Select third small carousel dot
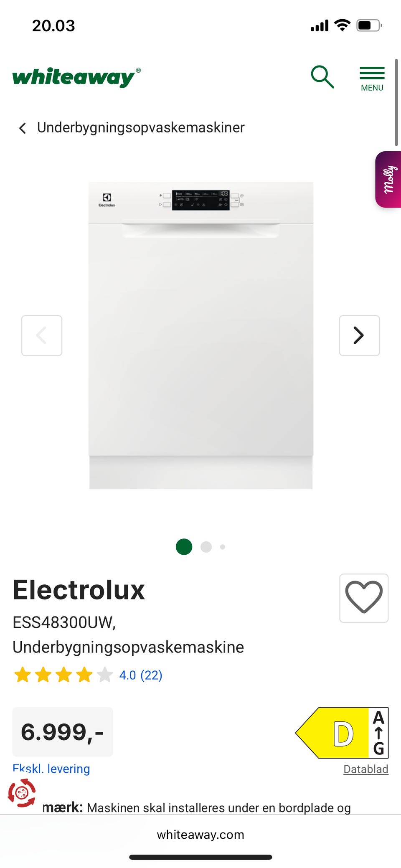 tap(223, 547)
